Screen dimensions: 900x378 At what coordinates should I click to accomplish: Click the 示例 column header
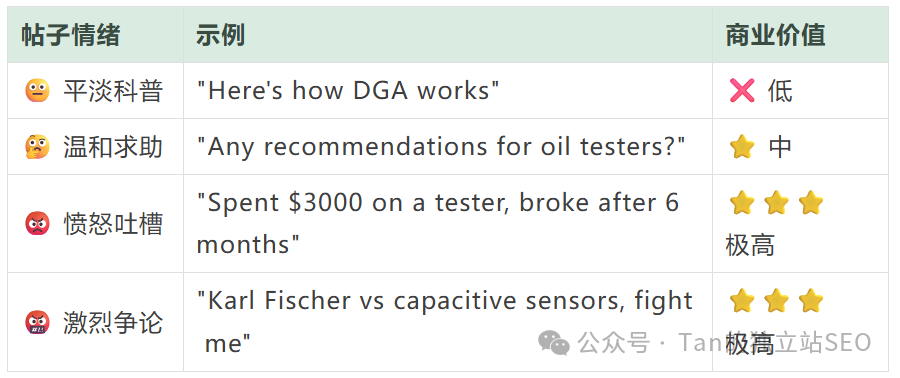coord(220,36)
